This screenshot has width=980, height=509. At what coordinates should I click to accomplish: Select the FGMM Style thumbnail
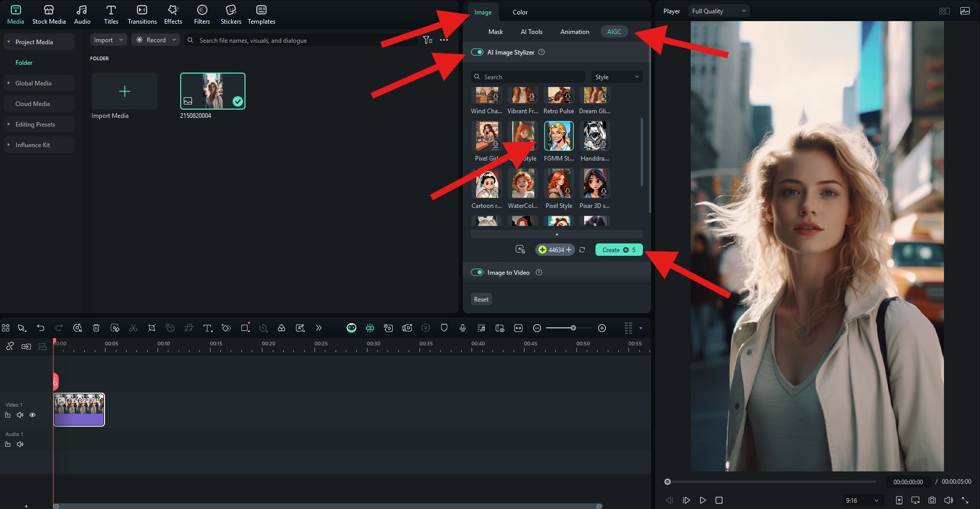click(558, 136)
